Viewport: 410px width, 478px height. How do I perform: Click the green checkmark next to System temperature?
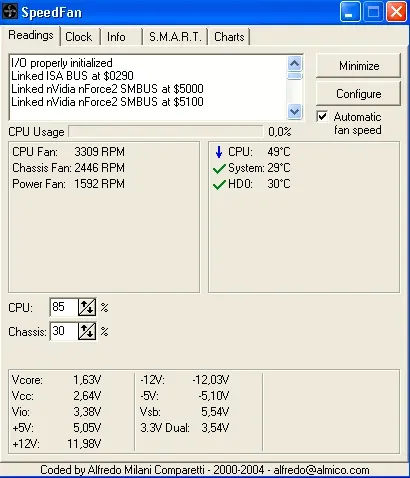[219, 169]
